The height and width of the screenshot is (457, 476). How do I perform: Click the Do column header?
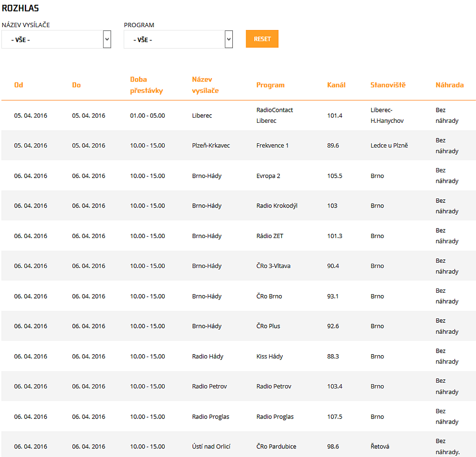point(76,85)
